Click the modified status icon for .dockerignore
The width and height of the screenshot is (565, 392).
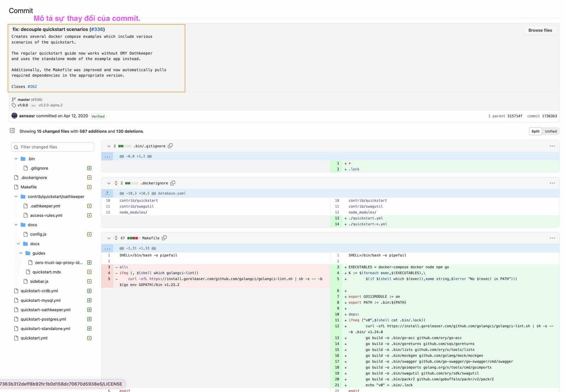click(89, 177)
